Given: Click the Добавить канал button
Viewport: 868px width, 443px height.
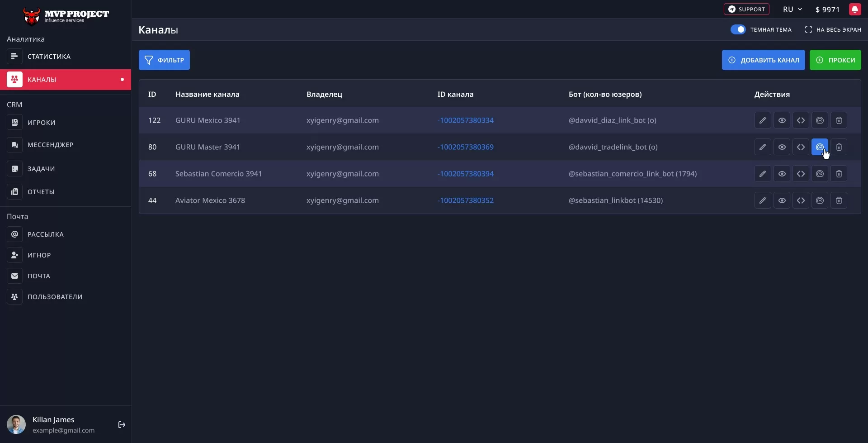Looking at the screenshot, I should [x=763, y=60].
